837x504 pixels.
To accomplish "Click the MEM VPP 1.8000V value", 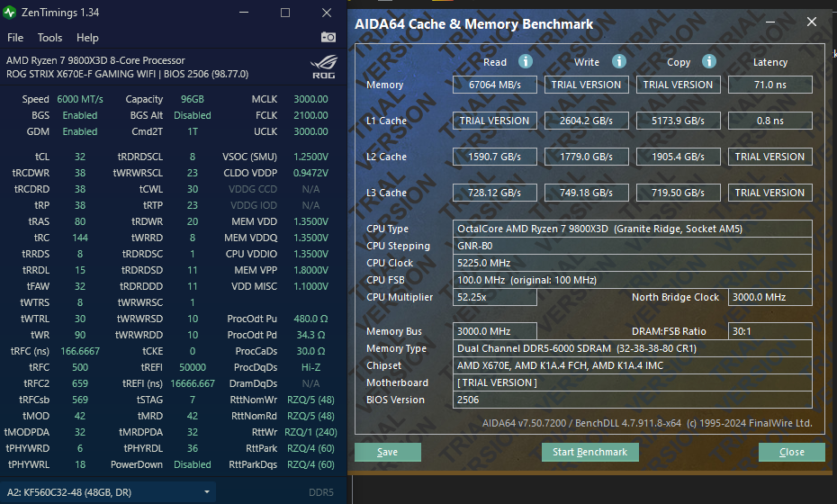I will point(310,270).
